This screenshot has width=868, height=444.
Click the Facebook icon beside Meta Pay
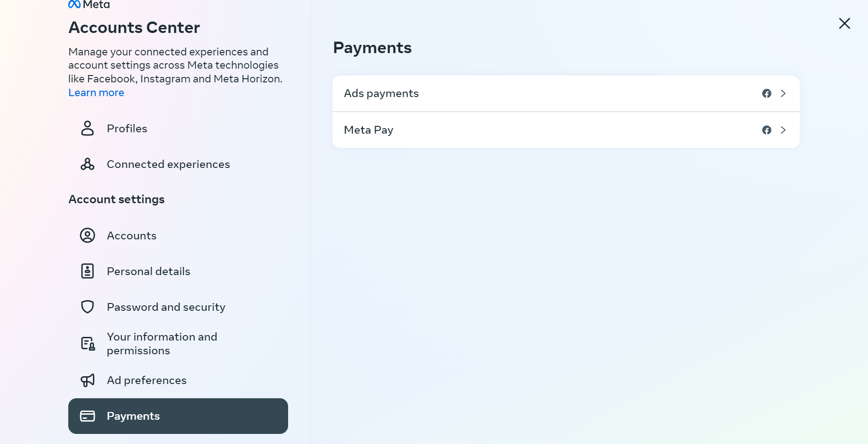(766, 130)
